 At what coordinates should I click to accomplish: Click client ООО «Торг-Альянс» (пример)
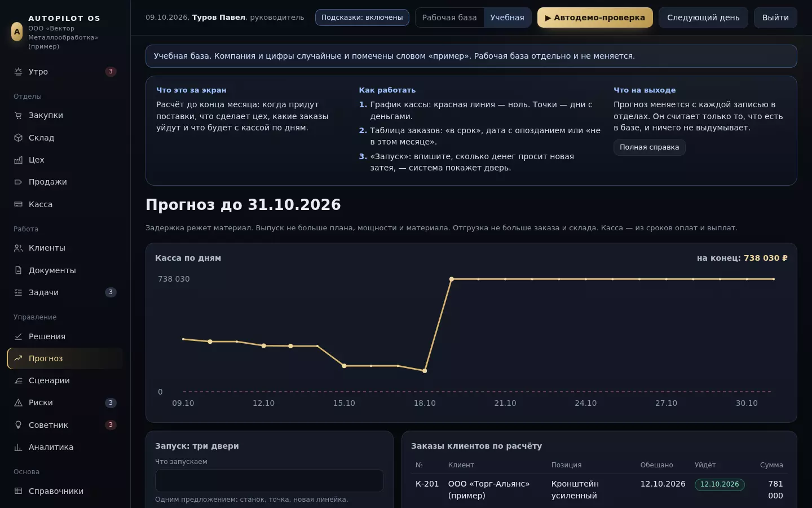(x=489, y=490)
